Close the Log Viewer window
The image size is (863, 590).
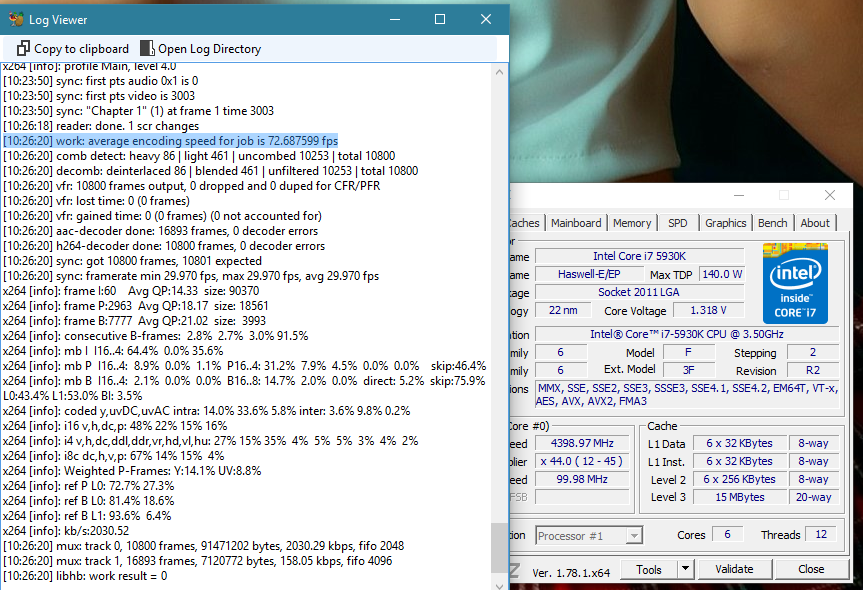[485, 19]
